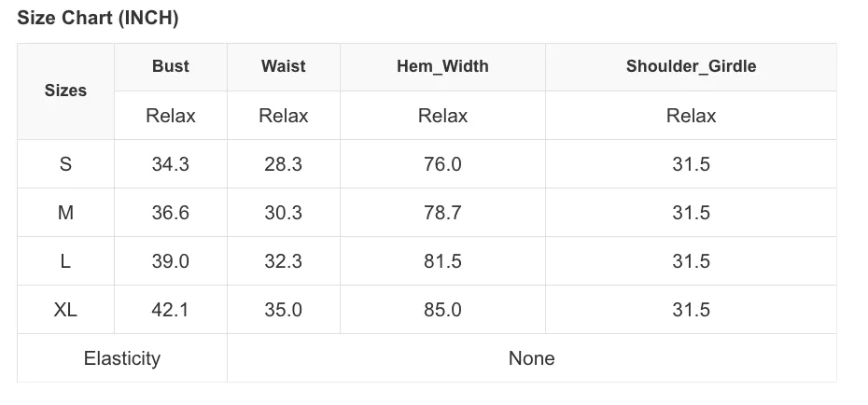Screen dimensions: 868x405
Task: Click bust value 34.3 for size S
Action: tap(171, 164)
